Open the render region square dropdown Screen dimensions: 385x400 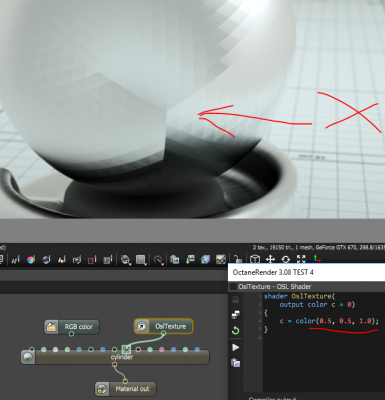(x=141, y=260)
